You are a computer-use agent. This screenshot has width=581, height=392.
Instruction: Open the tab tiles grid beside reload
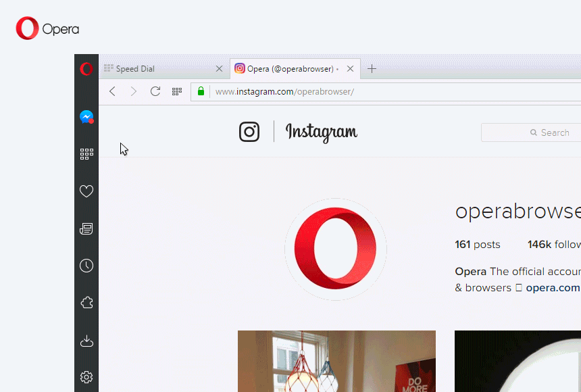pyautogui.click(x=177, y=91)
